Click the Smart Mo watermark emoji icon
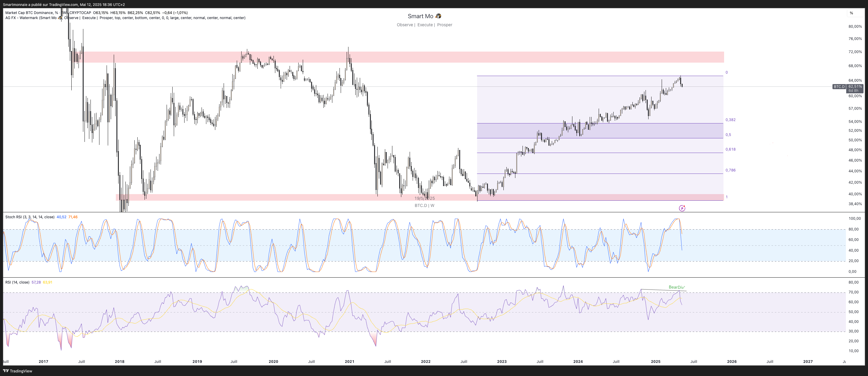868x376 pixels. tap(438, 16)
